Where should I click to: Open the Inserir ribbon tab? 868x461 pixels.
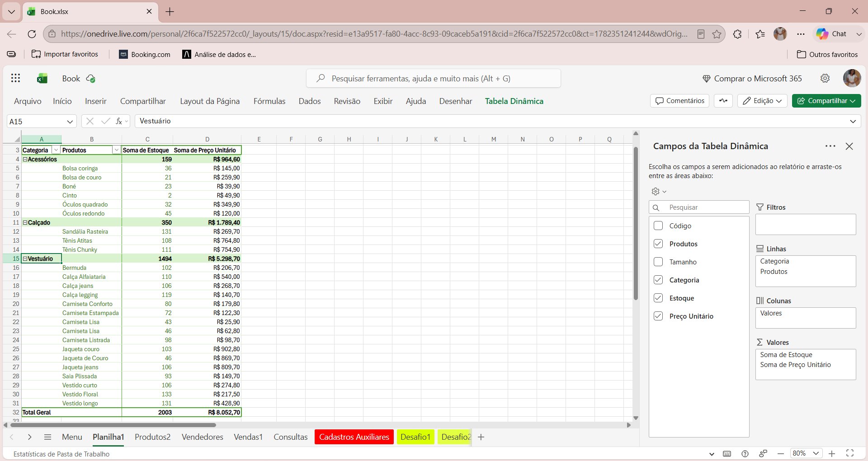96,101
